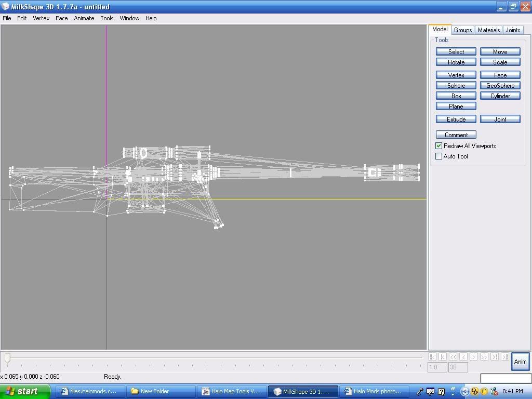Show hidden system tray icons
532x399 pixels.
coord(465,392)
